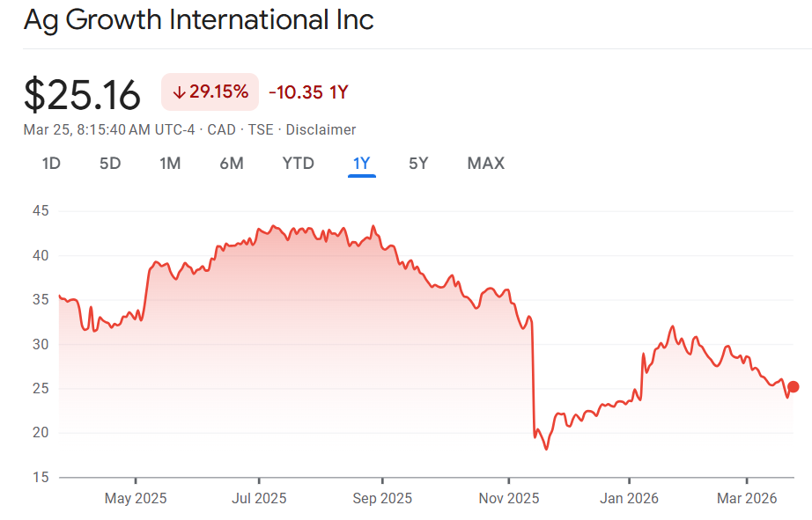812x520 pixels.
Task: Click the $25.16 price value
Action: tap(82, 93)
